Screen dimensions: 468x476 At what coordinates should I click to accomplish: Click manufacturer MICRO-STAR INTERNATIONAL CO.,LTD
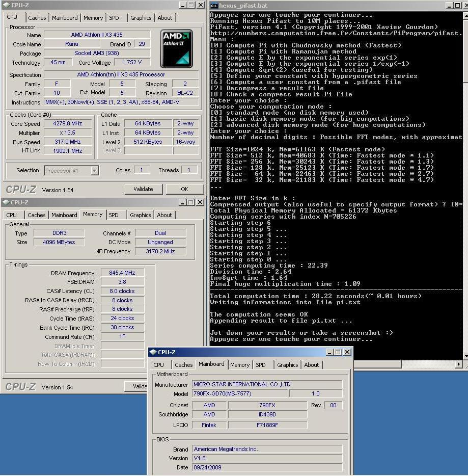tap(267, 384)
